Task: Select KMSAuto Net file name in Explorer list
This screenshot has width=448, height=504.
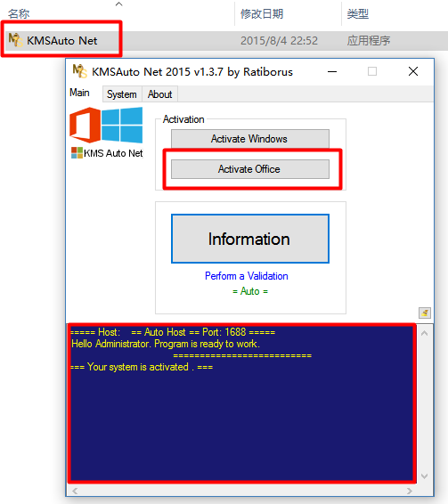Action: [61, 41]
